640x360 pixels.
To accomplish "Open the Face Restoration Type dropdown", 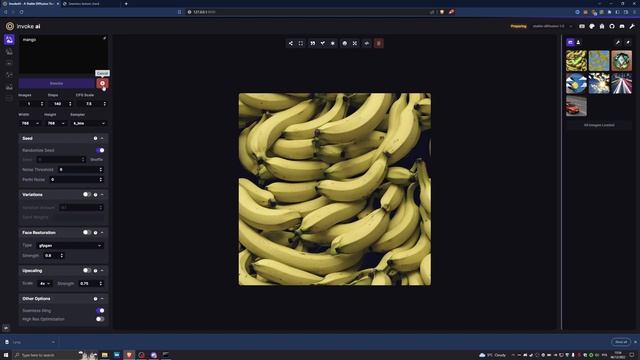I will point(70,246).
